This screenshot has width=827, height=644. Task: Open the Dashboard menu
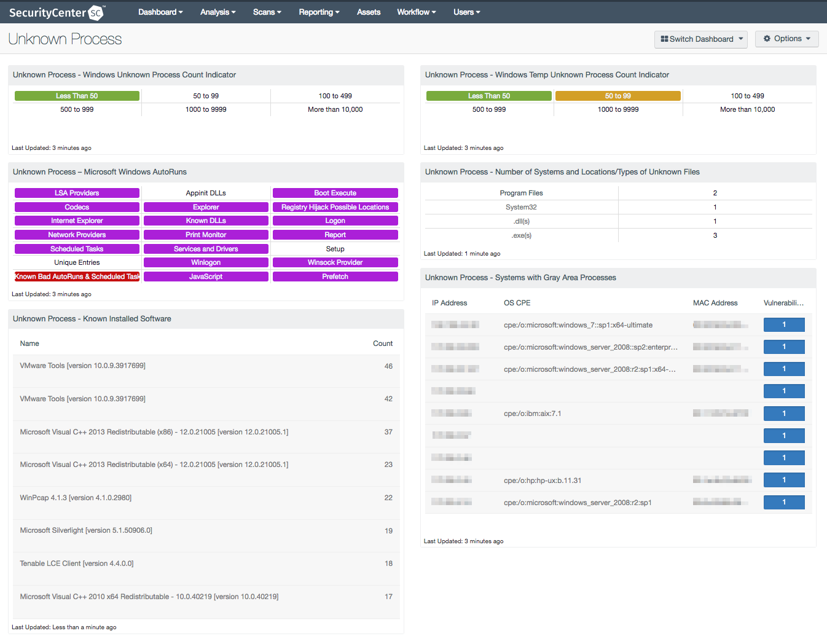[x=160, y=12]
